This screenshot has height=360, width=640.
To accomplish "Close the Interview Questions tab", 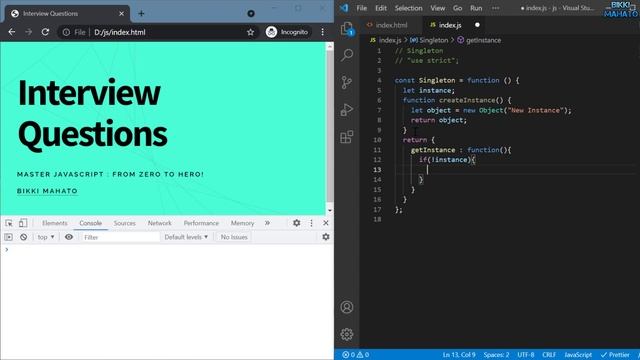I will point(121,13).
